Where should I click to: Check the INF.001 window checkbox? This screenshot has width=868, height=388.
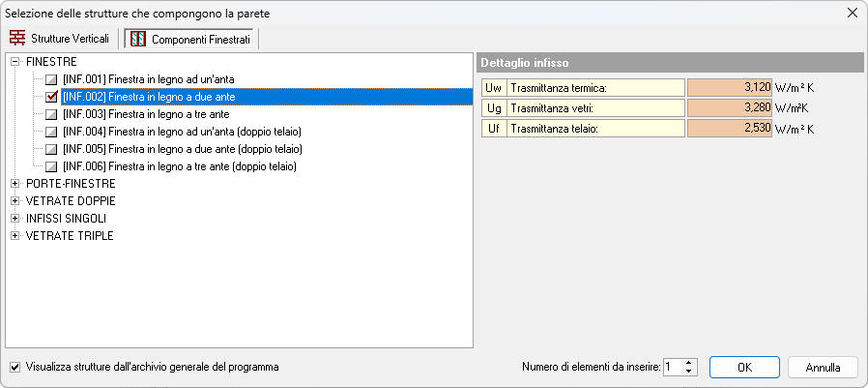(51, 79)
